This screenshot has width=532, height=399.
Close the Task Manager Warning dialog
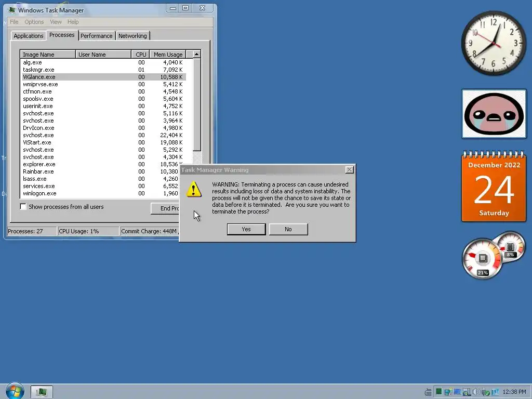[350, 170]
